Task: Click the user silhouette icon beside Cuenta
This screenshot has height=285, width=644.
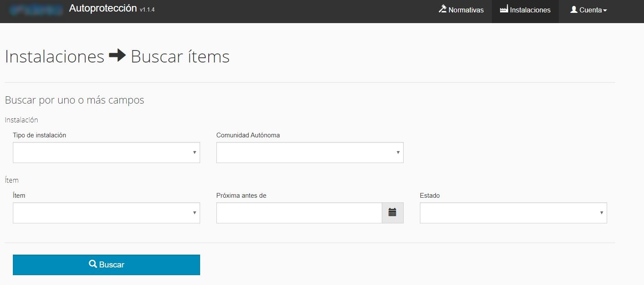Action: coord(574,9)
